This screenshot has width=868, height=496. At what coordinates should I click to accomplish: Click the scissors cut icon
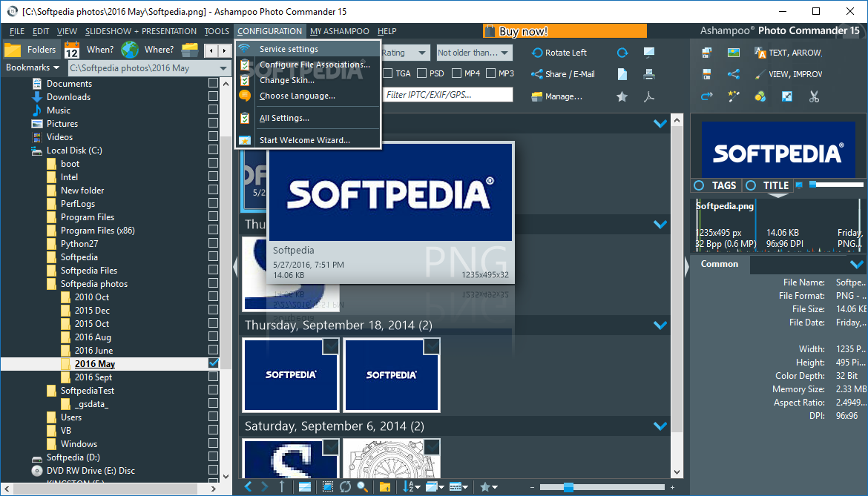(x=814, y=97)
